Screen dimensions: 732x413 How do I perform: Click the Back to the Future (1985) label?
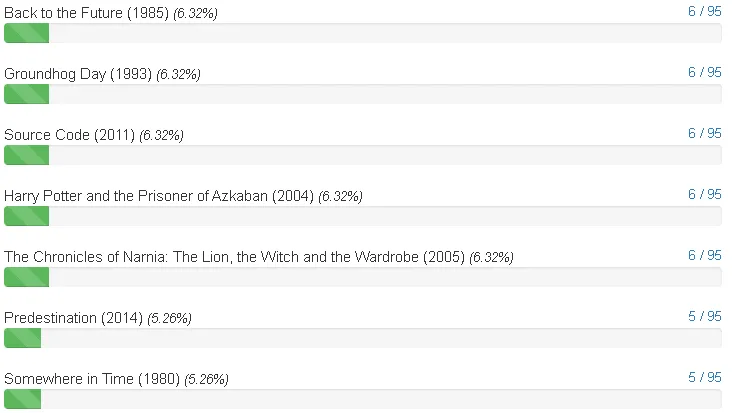coord(86,13)
